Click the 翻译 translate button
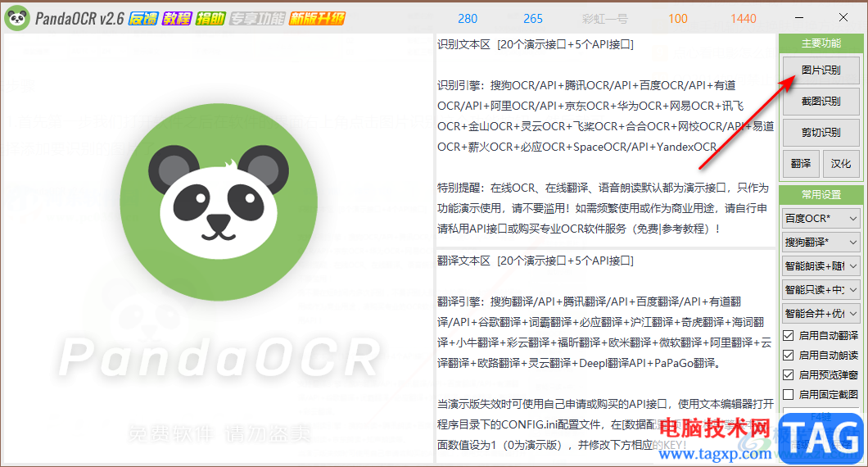 (801, 163)
